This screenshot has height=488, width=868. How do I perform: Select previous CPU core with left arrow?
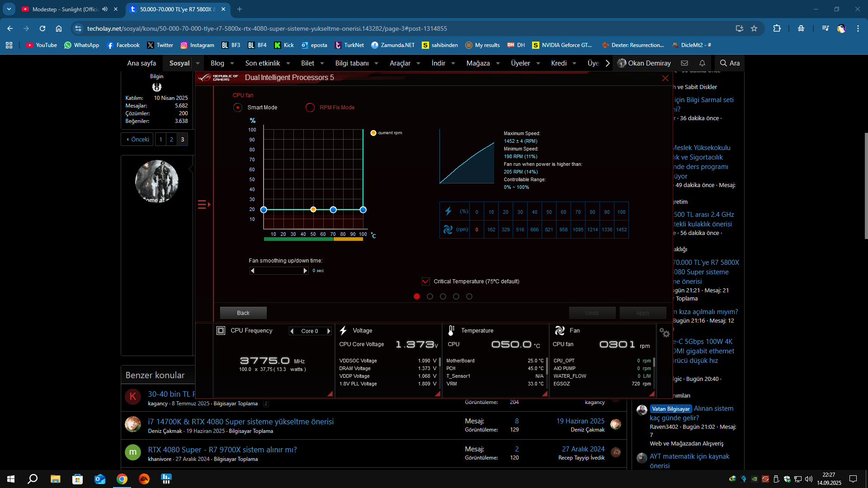[x=292, y=331]
